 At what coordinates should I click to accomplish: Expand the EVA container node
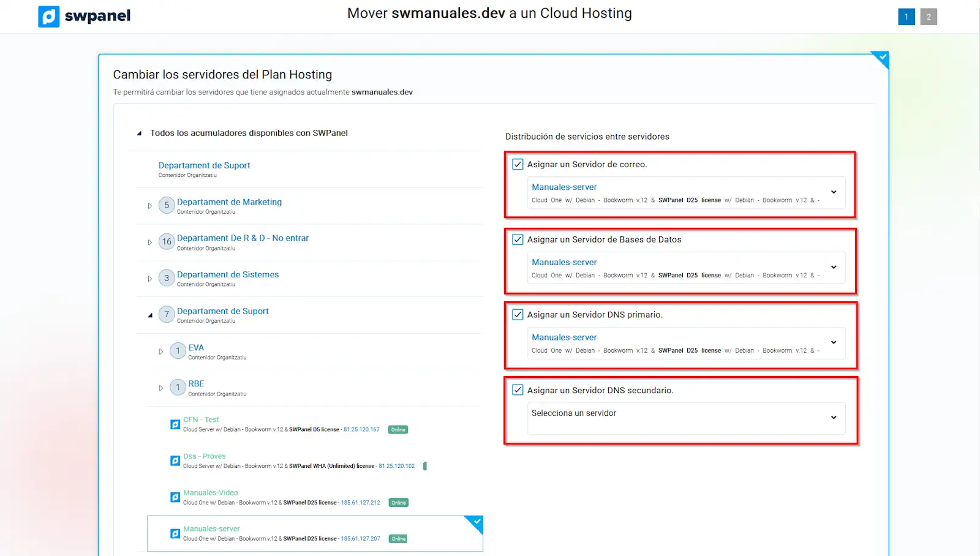coord(160,351)
